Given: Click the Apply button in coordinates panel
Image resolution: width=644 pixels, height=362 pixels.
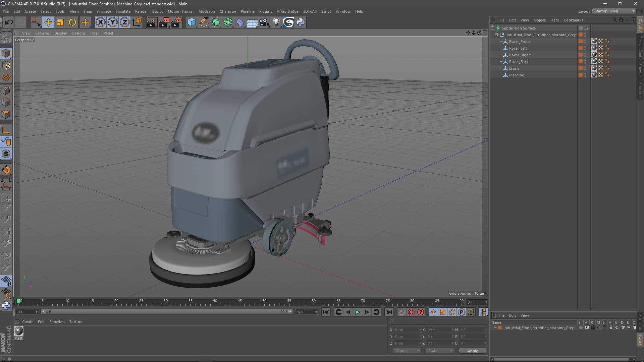Looking at the screenshot, I should click(x=472, y=351).
